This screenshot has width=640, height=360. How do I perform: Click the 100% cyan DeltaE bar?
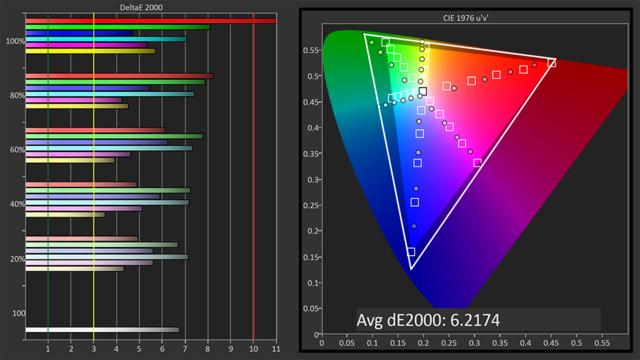106,39
